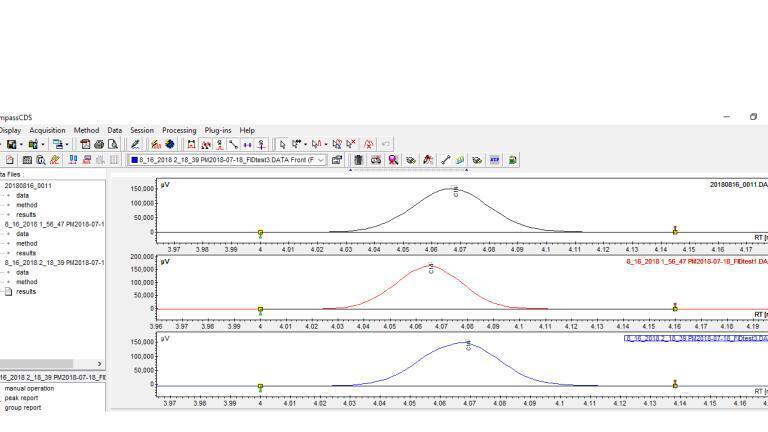Select the 20180816_0011 file tree node
This screenshot has width=768, height=432.
point(28,186)
